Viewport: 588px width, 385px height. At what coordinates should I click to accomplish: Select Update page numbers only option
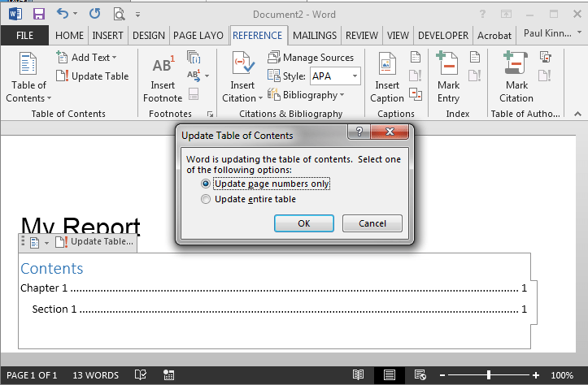[266, 184]
